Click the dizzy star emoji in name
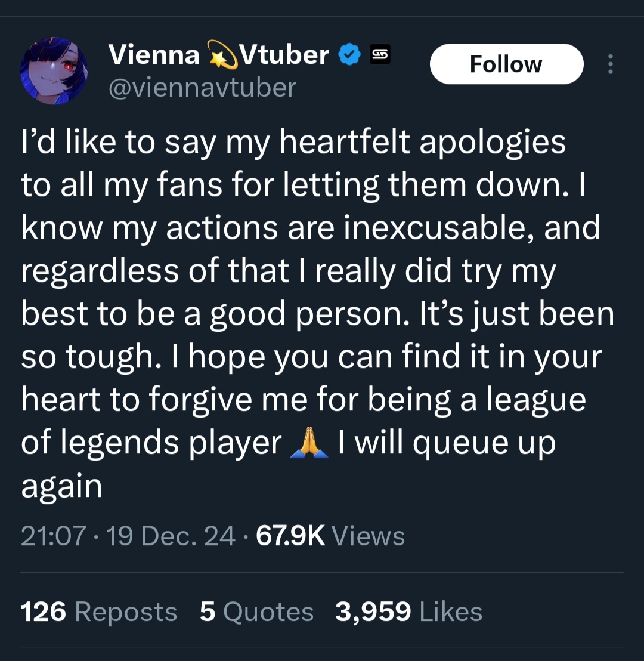Image resolution: width=644 pixels, height=661 pixels. point(223,55)
